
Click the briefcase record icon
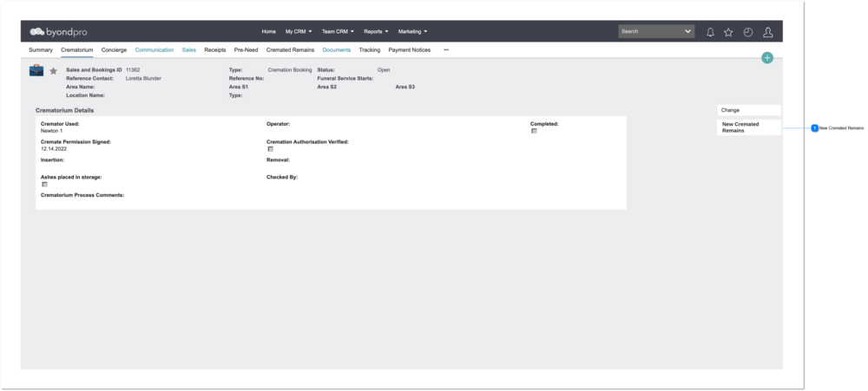(x=36, y=70)
